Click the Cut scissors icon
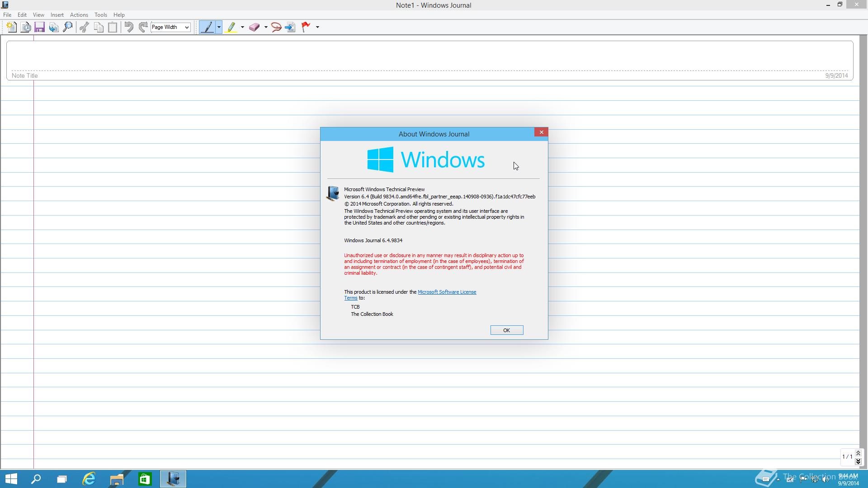 click(x=84, y=27)
